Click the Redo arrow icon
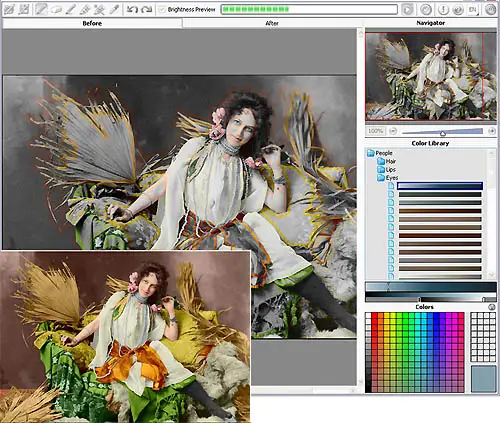Screen dimensions: 500x423 147,9
